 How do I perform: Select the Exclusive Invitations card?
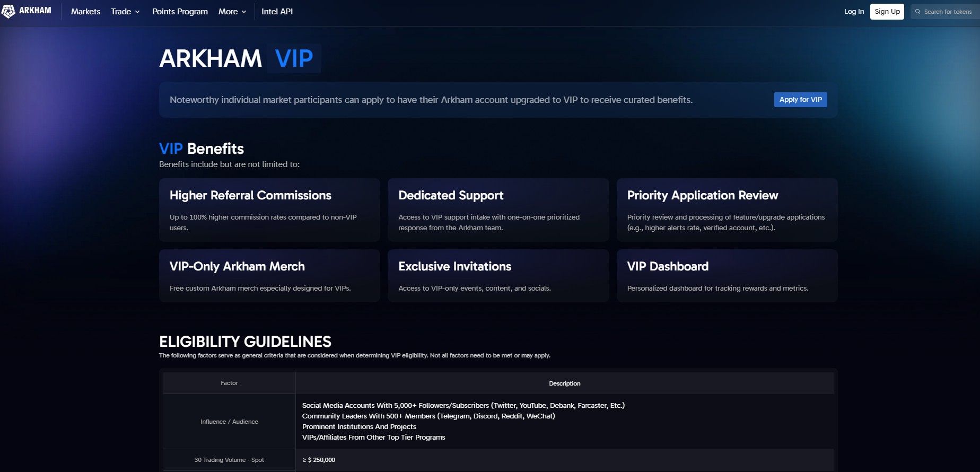click(498, 276)
